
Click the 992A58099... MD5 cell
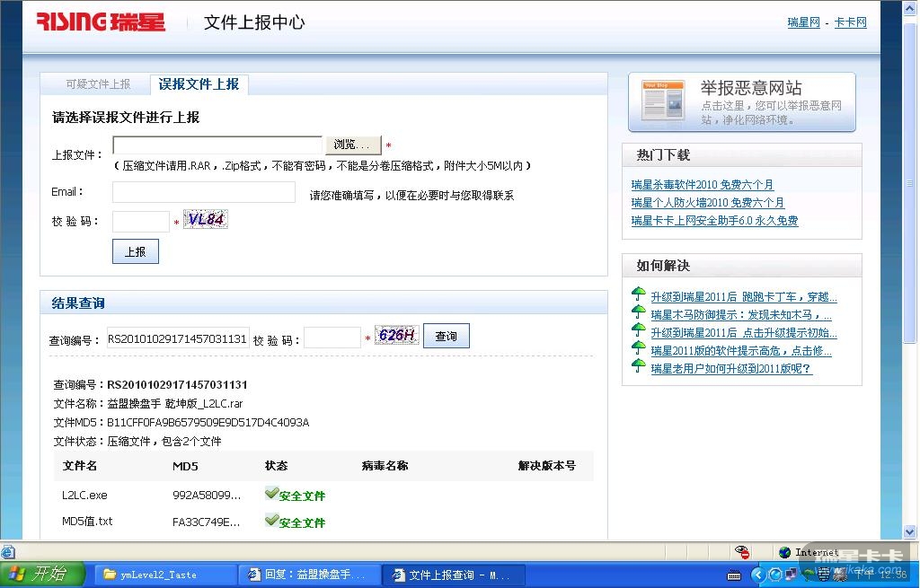point(207,496)
